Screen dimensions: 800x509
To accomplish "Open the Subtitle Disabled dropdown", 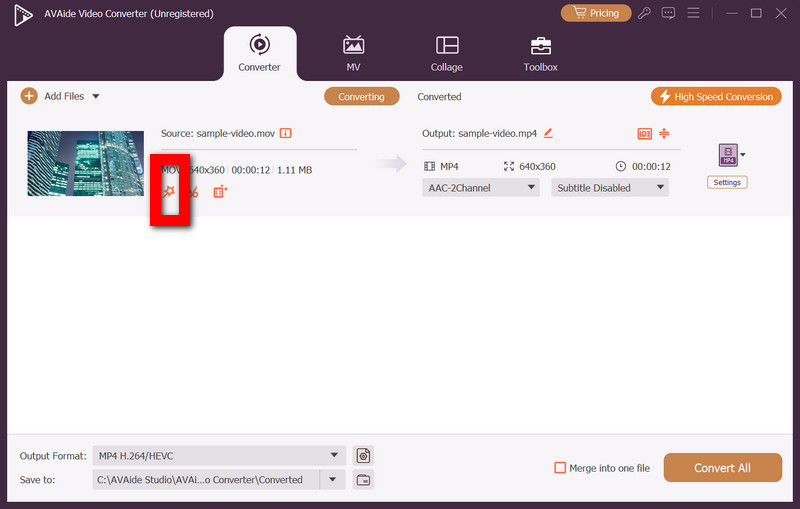I will click(x=610, y=188).
